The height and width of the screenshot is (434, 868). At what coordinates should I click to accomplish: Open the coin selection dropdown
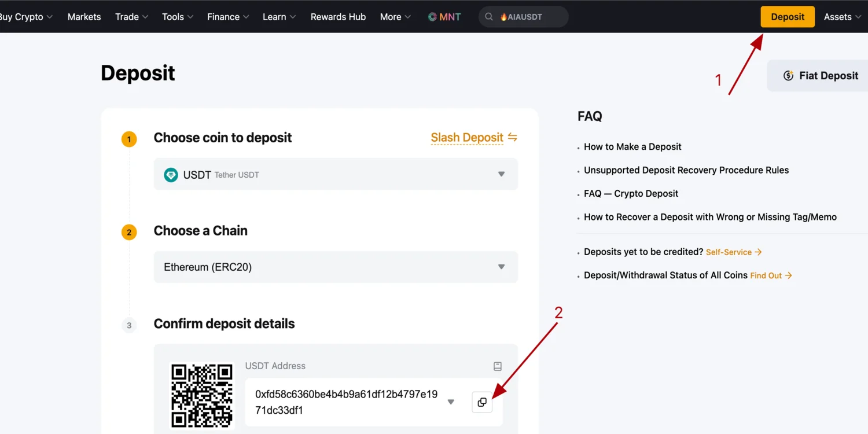coord(501,174)
